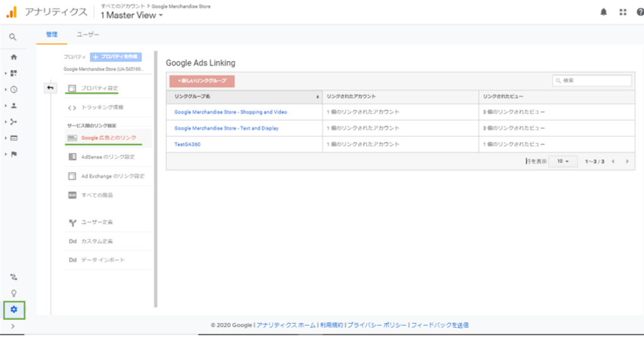Viewport: 644px width, 338px height.
Task: Open the Google apps grid icon
Action: tap(623, 12)
